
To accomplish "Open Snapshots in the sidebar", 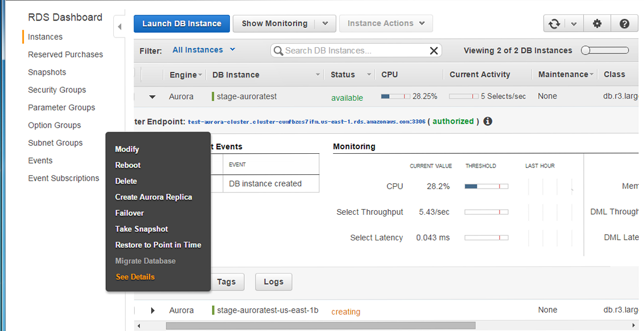I will (47, 72).
